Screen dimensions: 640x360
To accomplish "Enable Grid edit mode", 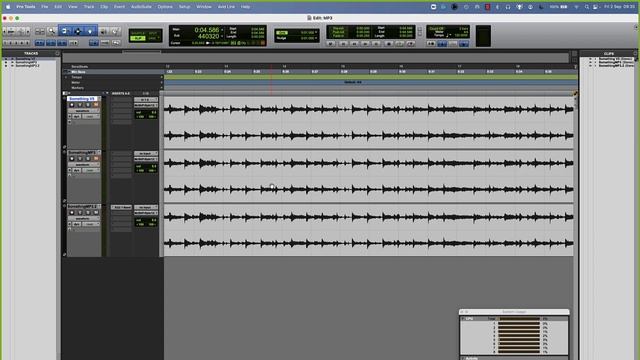I will tap(153, 38).
